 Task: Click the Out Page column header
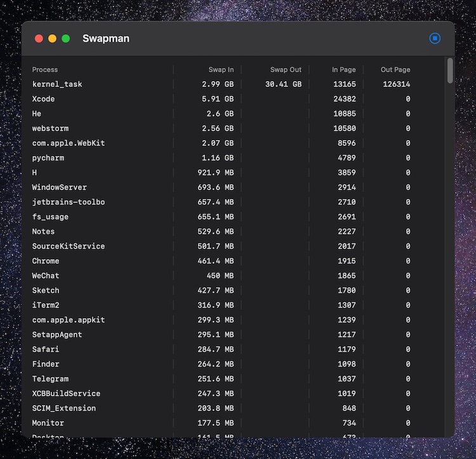click(395, 70)
